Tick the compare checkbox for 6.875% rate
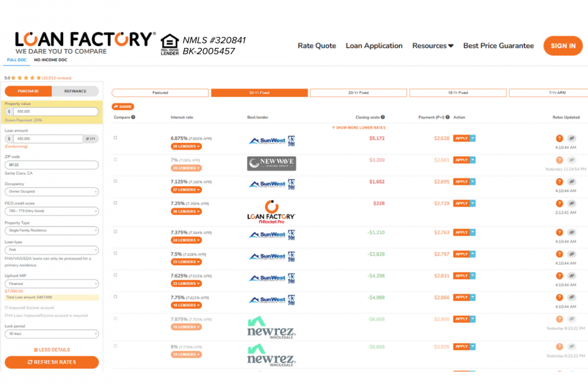Image resolution: width=588 pixels, height=392 pixels. (116, 138)
